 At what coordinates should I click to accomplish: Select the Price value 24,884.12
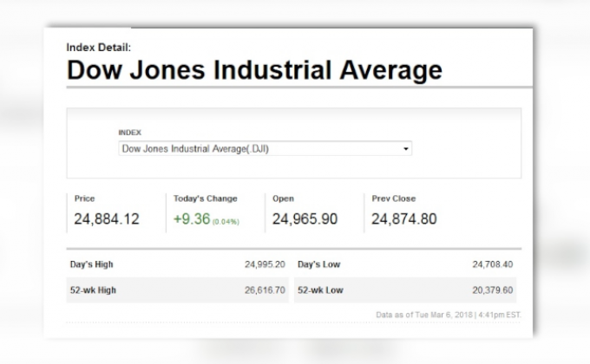(x=107, y=219)
